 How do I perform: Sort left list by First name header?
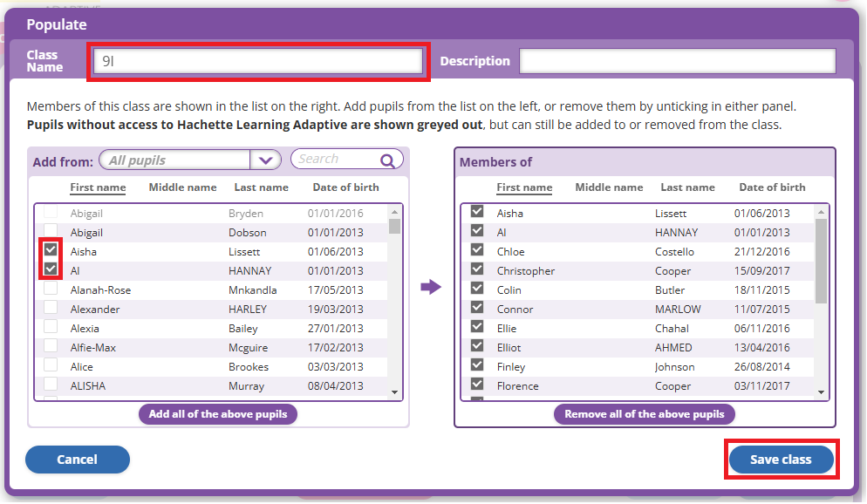[x=98, y=187]
